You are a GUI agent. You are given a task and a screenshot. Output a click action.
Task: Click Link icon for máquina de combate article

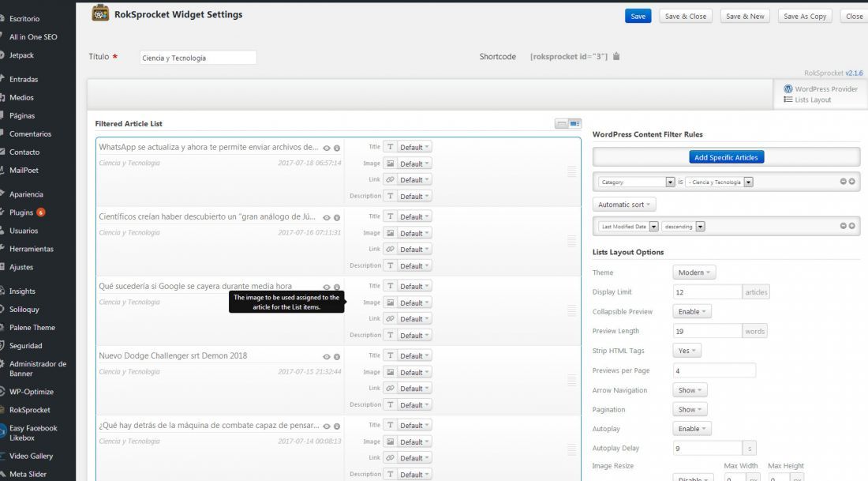391,458
